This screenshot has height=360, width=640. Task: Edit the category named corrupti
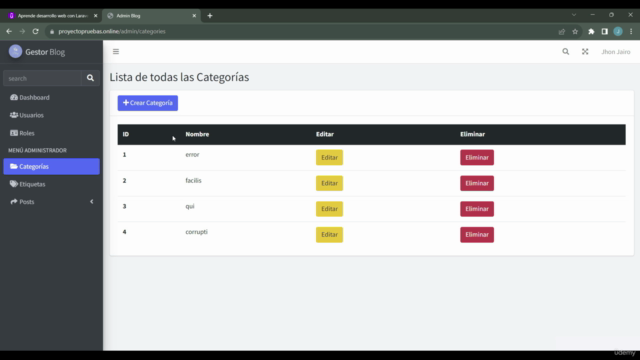tap(329, 235)
